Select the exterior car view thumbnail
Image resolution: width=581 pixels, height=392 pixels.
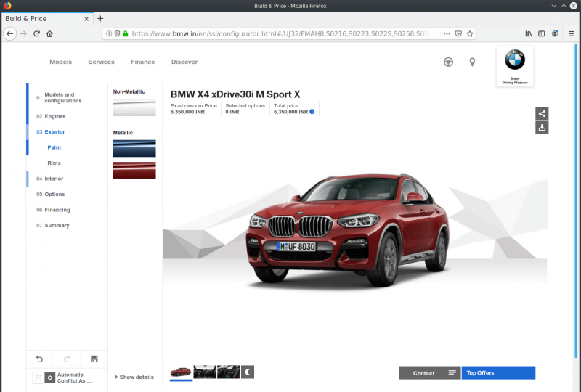coord(181,372)
